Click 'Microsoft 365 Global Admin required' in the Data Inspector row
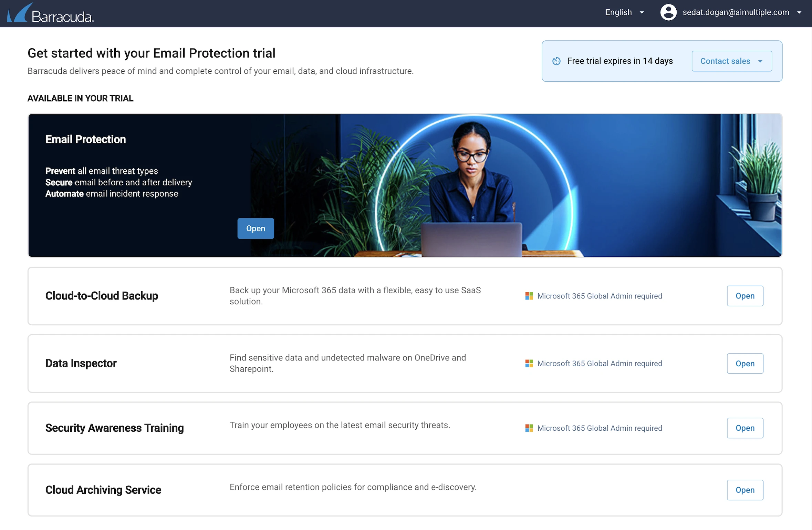Viewport: 812px width, 530px height. 600,364
